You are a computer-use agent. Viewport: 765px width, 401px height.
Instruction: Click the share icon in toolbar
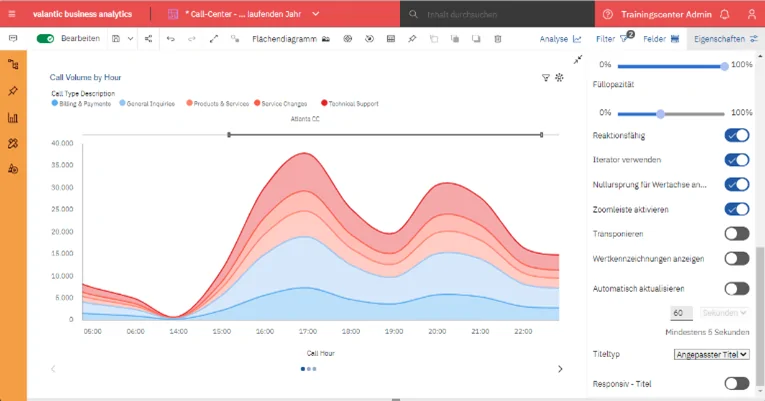point(149,39)
